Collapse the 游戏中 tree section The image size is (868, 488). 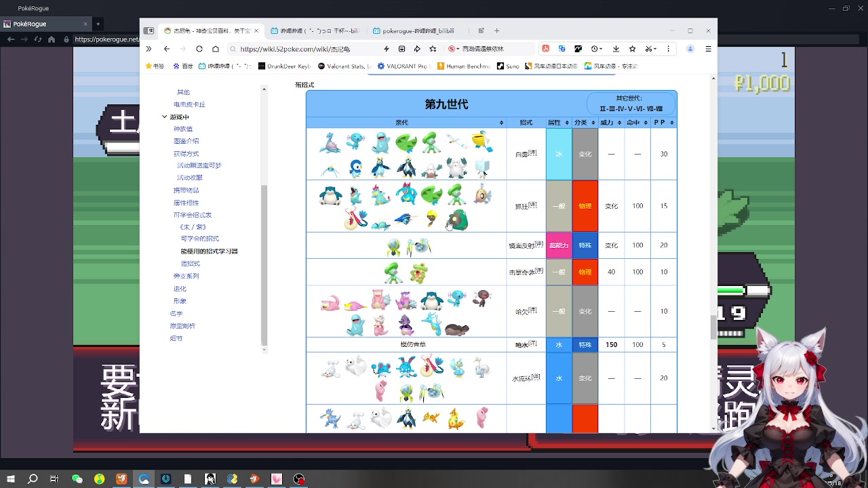tap(164, 117)
